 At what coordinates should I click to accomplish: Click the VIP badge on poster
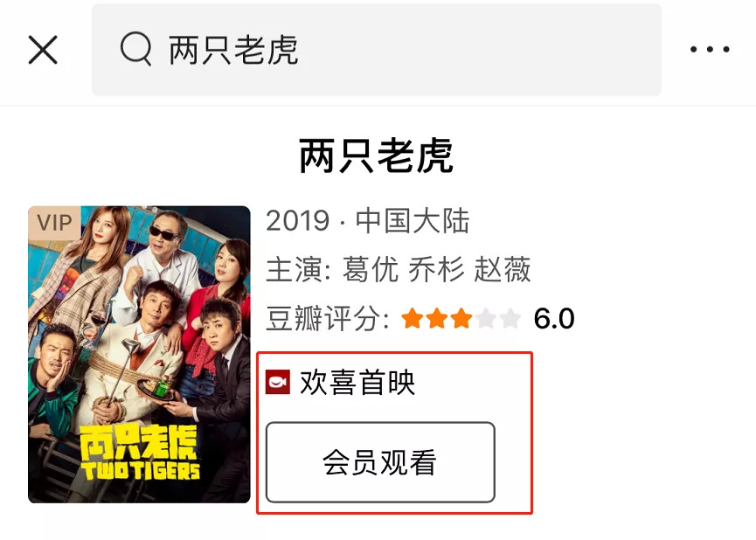point(54,222)
